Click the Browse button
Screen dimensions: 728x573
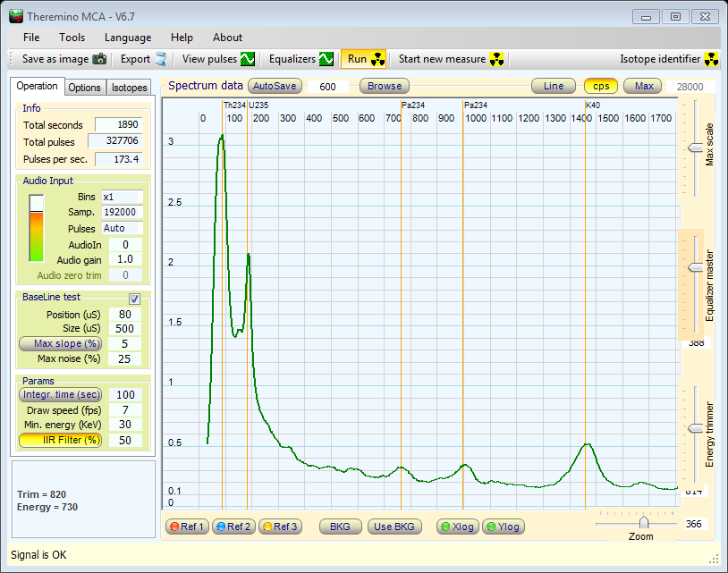(x=385, y=87)
